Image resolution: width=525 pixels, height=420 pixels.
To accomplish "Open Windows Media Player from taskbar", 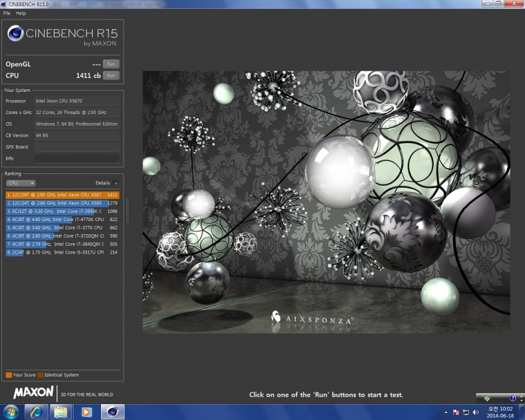I will point(86,412).
